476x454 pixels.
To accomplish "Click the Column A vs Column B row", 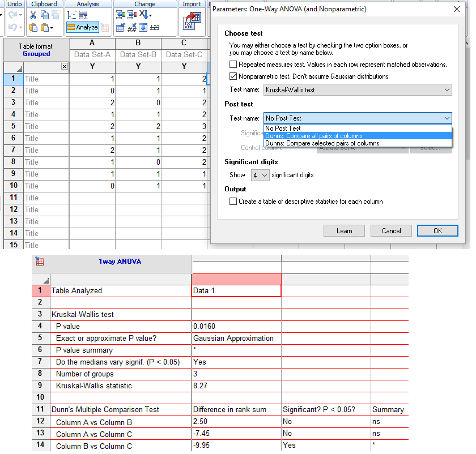I will [x=121, y=422].
